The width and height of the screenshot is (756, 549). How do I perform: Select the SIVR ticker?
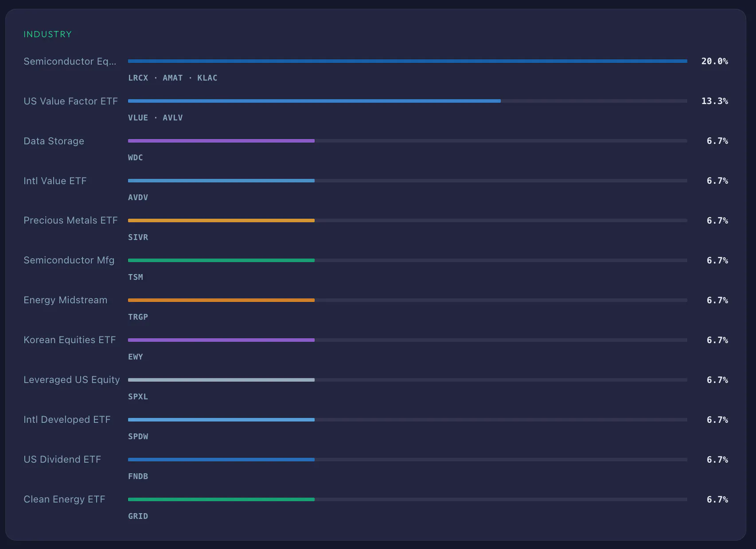pos(138,237)
